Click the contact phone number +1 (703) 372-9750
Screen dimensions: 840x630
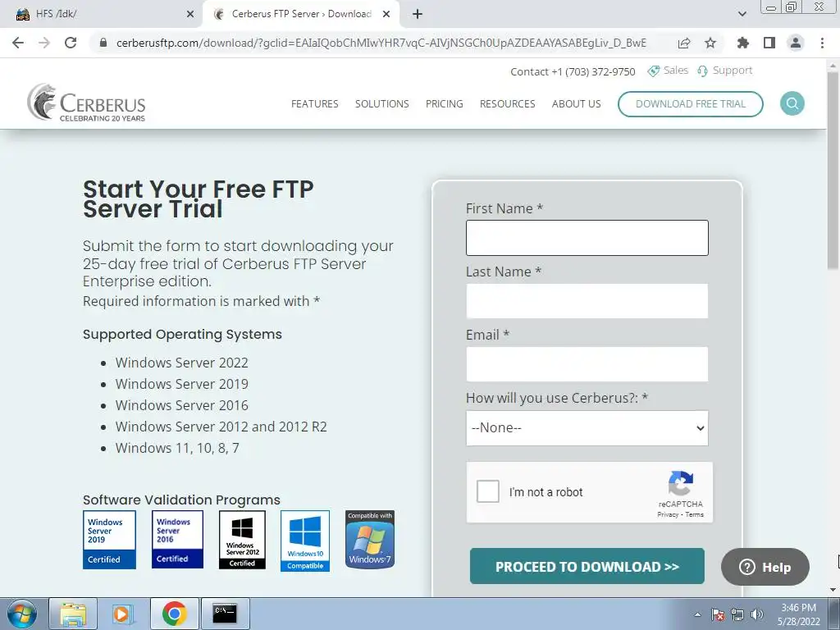click(593, 71)
